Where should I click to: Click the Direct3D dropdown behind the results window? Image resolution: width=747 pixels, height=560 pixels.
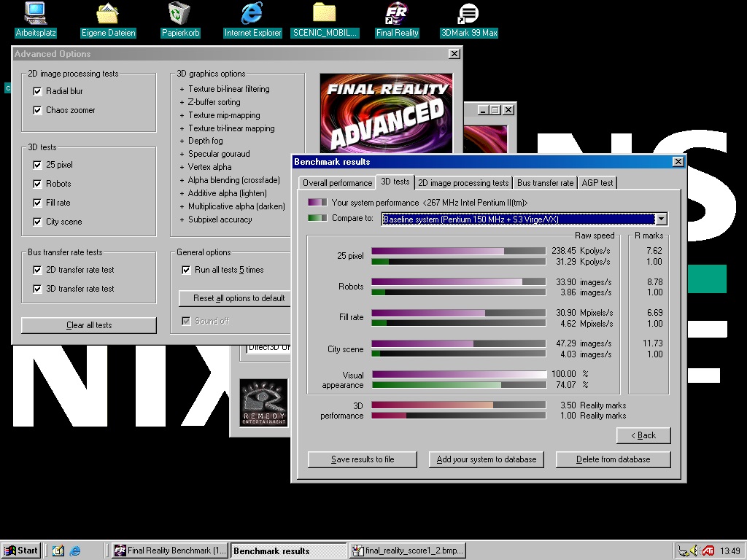(267, 348)
